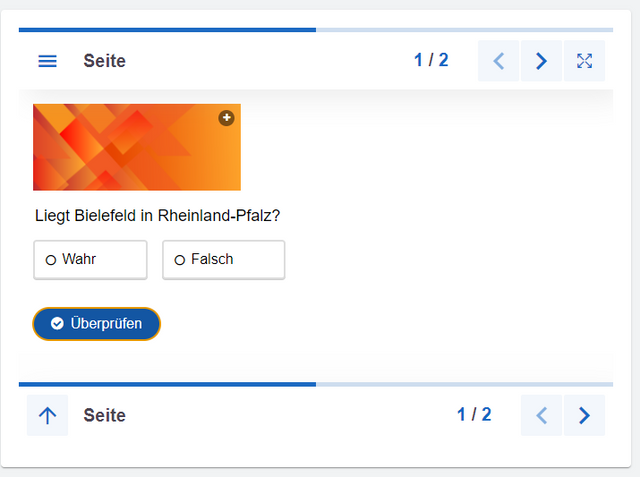
Task: Go to previous page in bottom footer
Action: (541, 415)
